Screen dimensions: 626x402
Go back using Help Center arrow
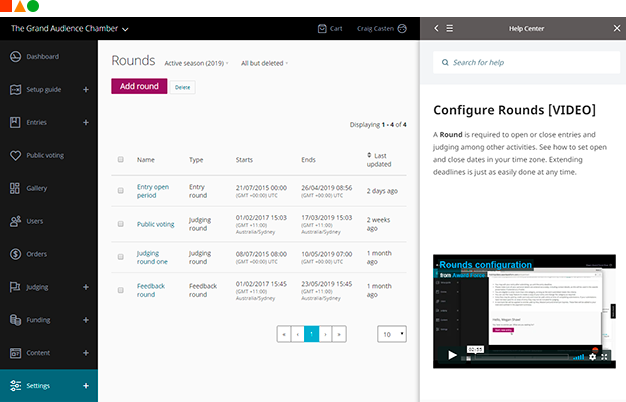[436, 29]
